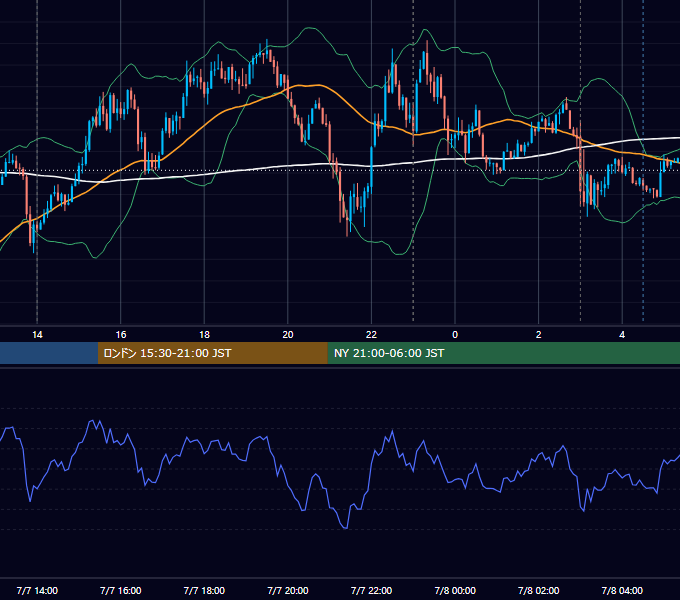Click the 4 hour label on the time axis
The height and width of the screenshot is (600, 680).
pos(622,335)
